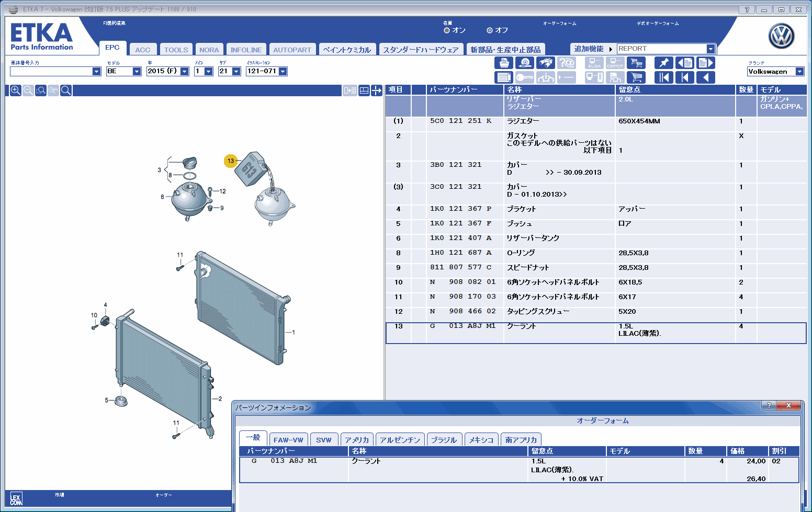Zoom out of the illustration

pos(28,90)
